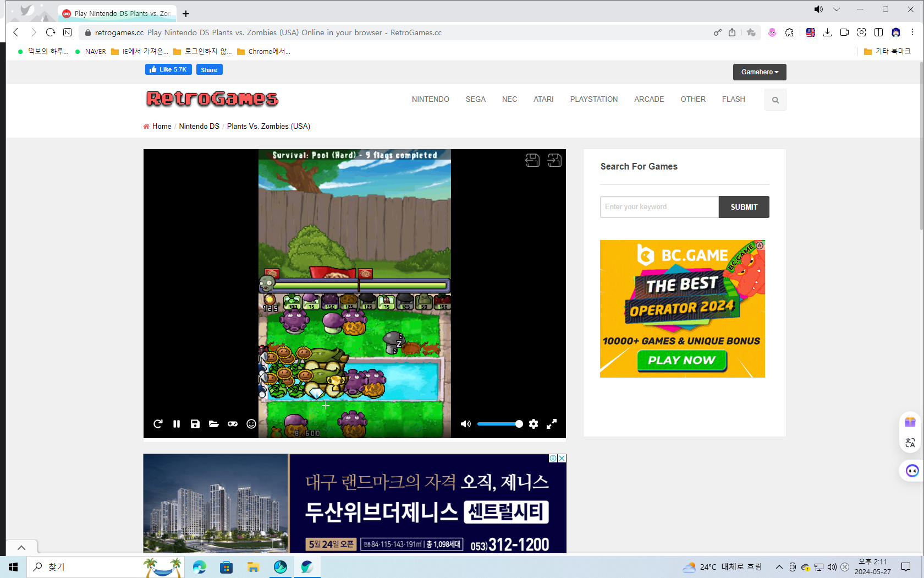Viewport: 924px width, 578px height.
Task: Open the Windows Start menu
Action: coord(13,567)
